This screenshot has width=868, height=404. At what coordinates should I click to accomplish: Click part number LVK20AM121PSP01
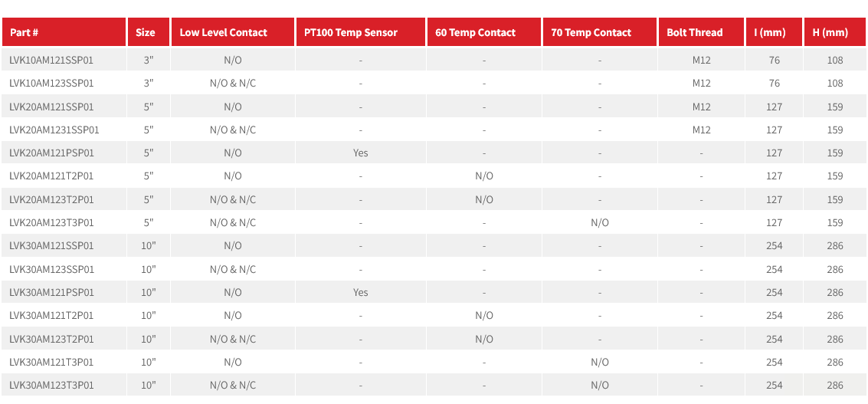[x=51, y=153]
